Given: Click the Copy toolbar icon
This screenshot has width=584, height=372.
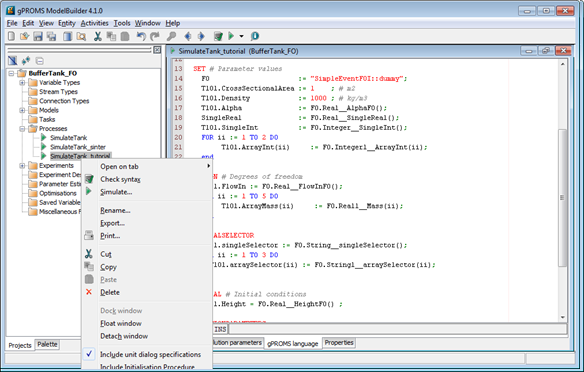Looking at the screenshot, I should (111, 36).
